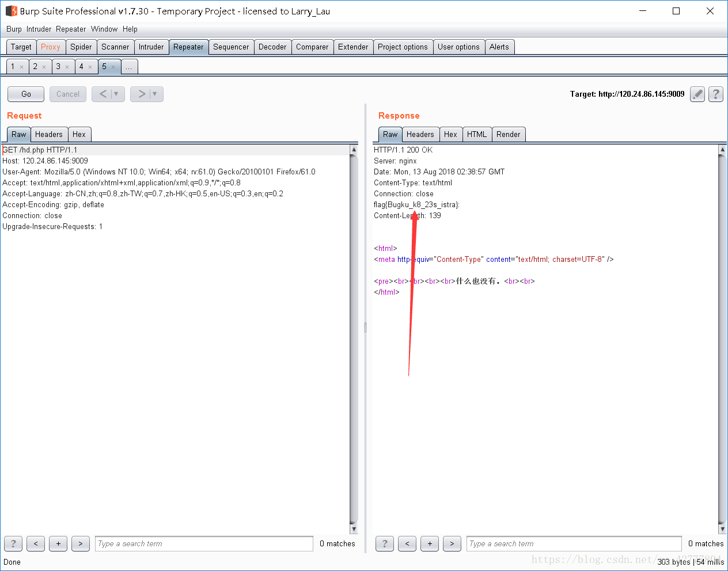This screenshot has height=571, width=728.
Task: Open the Alerts tab
Action: [499, 47]
